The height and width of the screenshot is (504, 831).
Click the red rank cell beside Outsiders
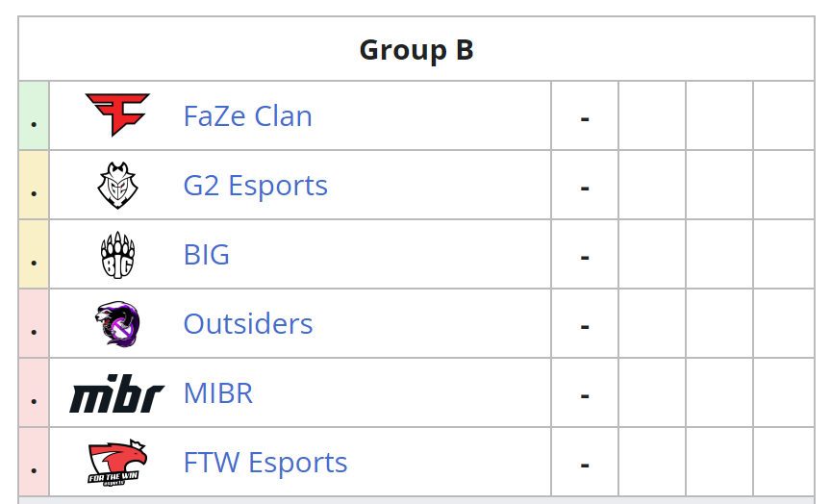(34, 324)
